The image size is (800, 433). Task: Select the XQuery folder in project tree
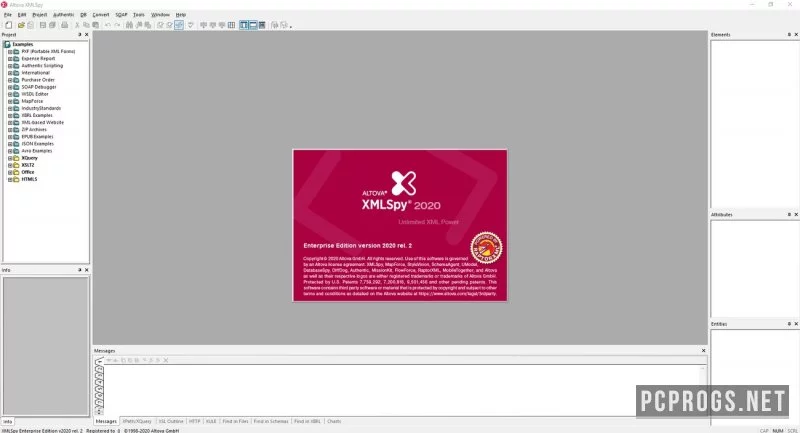click(x=29, y=158)
